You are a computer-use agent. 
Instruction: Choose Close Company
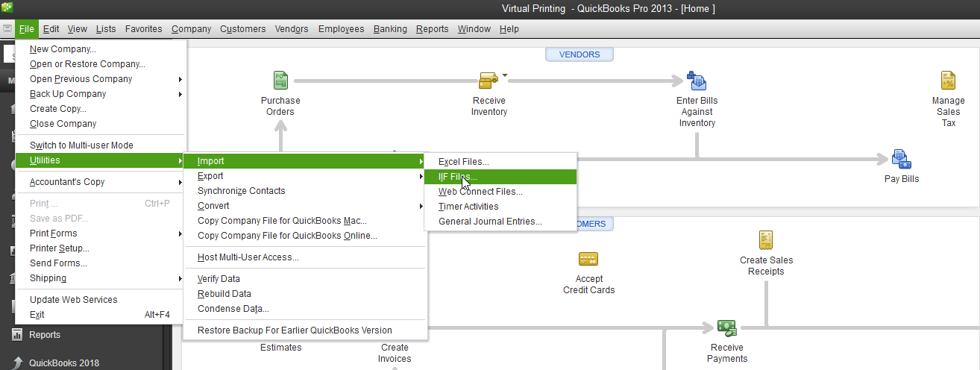click(100, 124)
